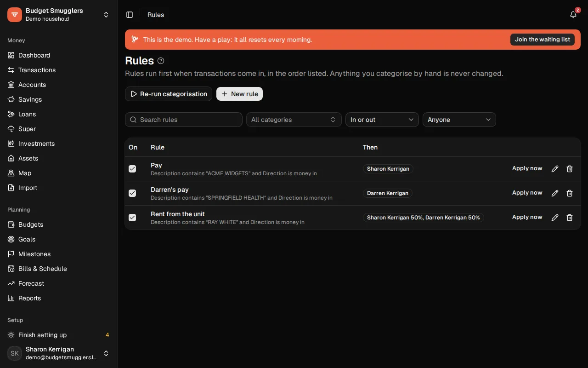Delete the Rent from the unit rule
The height and width of the screenshot is (368, 588).
point(570,218)
